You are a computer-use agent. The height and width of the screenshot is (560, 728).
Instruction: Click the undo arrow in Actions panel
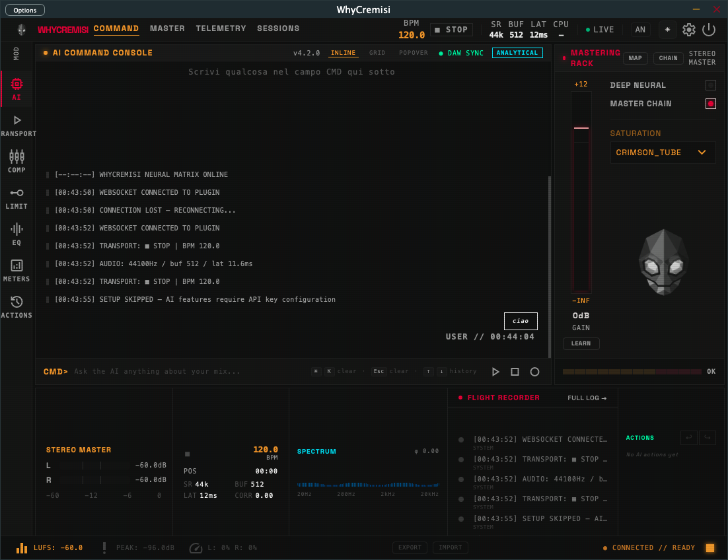(x=689, y=438)
